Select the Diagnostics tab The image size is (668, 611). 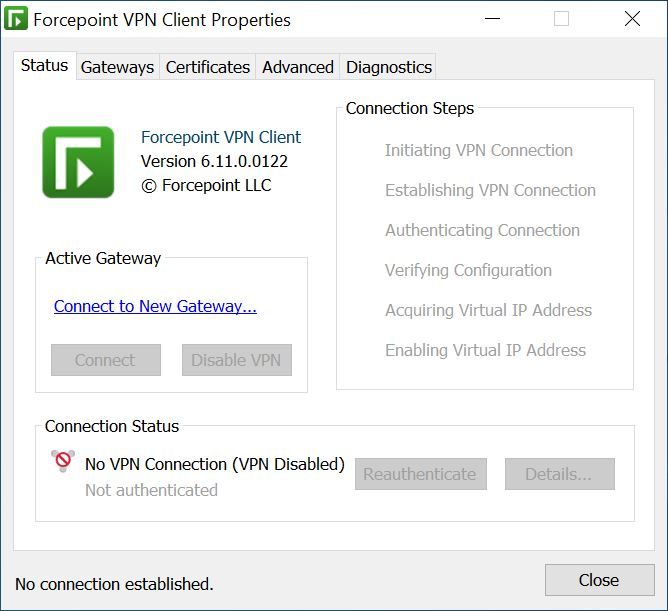pos(389,67)
